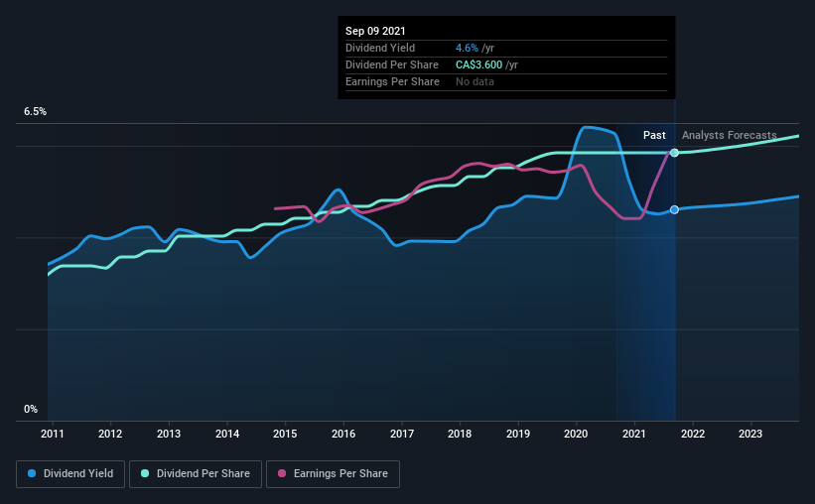815x504 pixels.
Task: Click the 2018 label on the x-axis
Action: coord(460,434)
